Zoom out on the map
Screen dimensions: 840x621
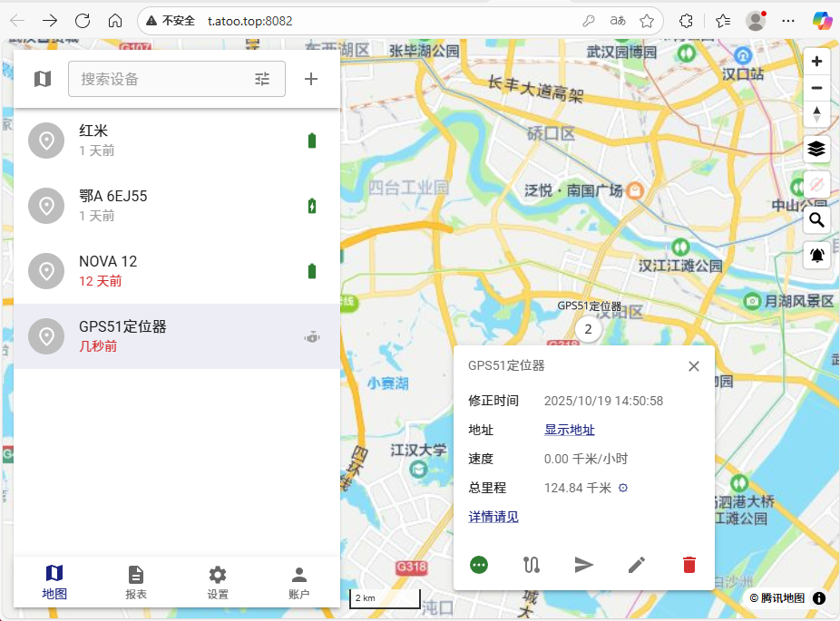click(x=816, y=88)
